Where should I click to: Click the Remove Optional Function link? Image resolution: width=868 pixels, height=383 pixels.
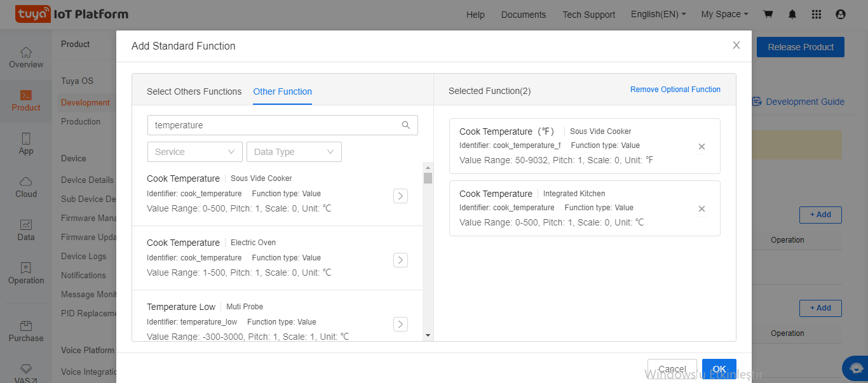[x=675, y=90]
